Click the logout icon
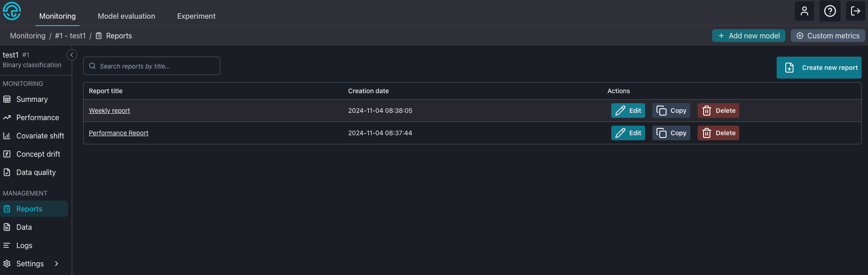 855,11
